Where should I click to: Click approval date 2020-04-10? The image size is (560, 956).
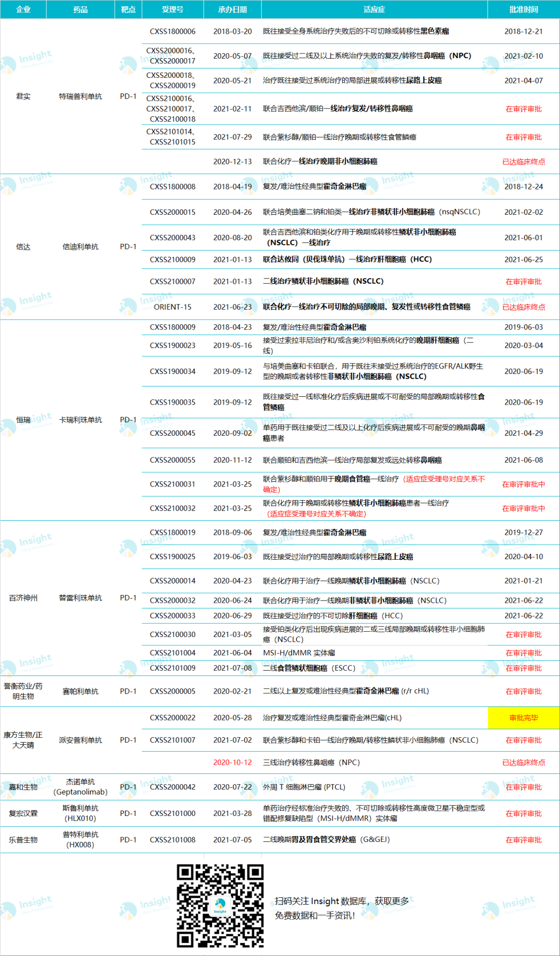[524, 557]
